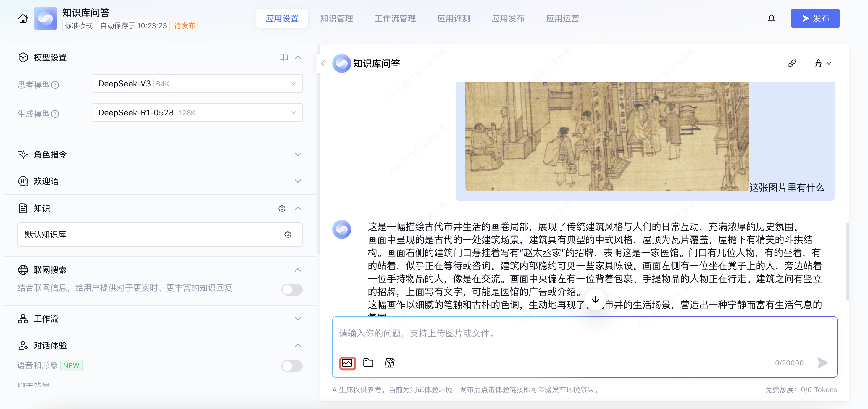Turn on 语音和形象 switch
Image resolution: width=868 pixels, height=409 pixels.
(x=292, y=366)
